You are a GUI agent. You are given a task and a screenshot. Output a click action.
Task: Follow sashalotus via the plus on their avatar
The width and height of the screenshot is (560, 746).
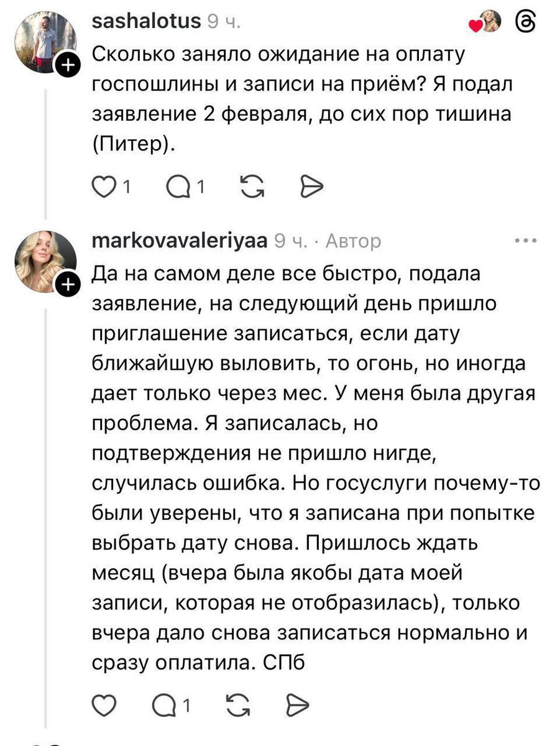coord(68,64)
